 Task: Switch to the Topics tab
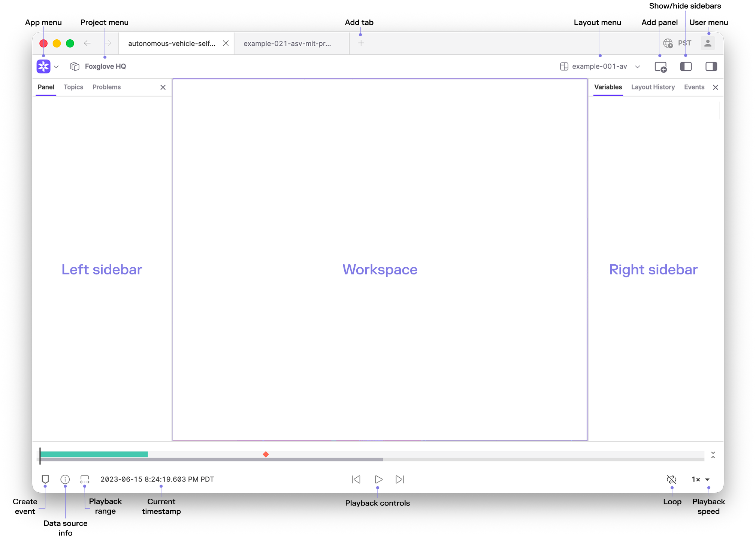(x=73, y=87)
